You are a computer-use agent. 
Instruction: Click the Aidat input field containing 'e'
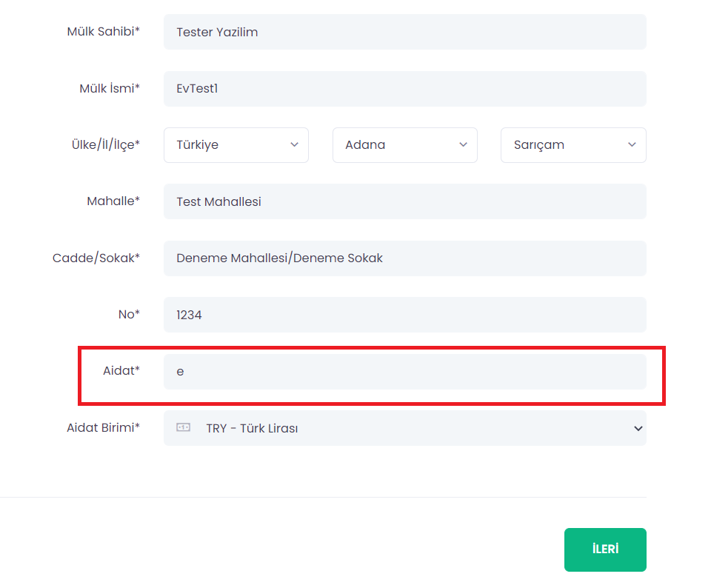[404, 371]
